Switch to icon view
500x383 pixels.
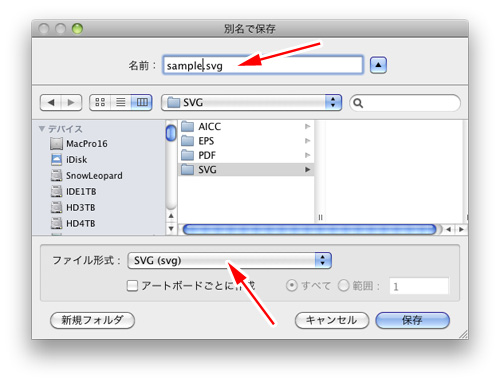(x=100, y=102)
